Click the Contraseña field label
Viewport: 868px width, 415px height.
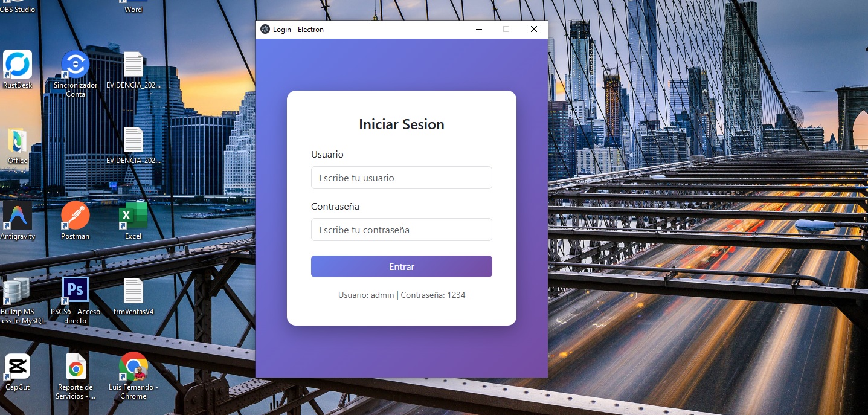point(335,207)
